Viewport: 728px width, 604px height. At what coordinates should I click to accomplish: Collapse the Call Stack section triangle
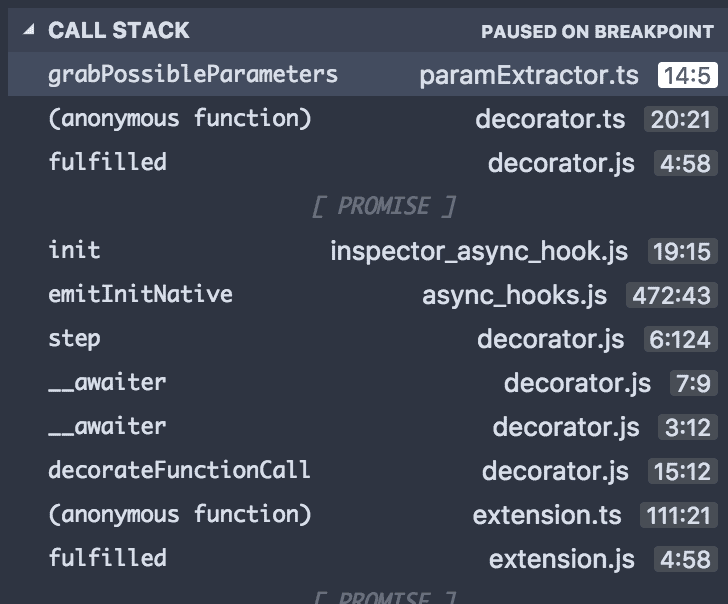(27, 30)
